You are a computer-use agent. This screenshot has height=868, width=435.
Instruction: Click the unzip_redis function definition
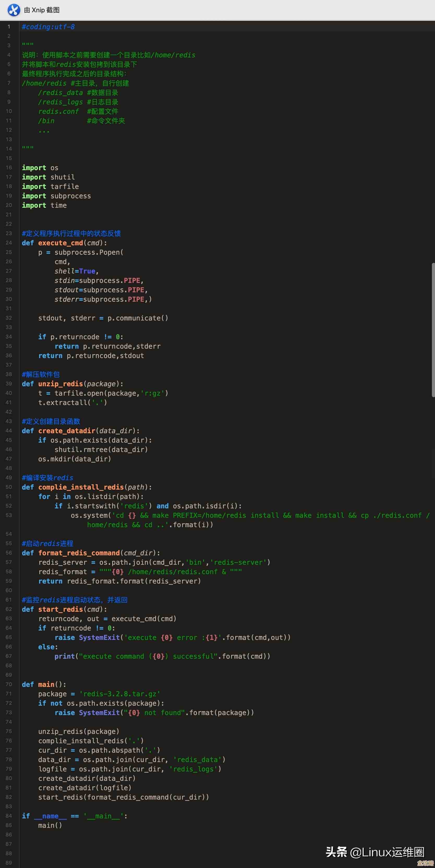pyautogui.click(x=61, y=383)
